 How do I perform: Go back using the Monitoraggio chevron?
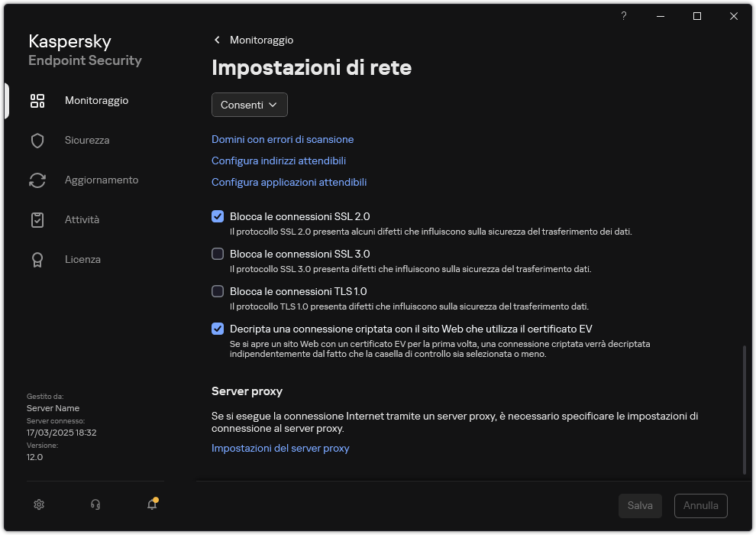[217, 40]
